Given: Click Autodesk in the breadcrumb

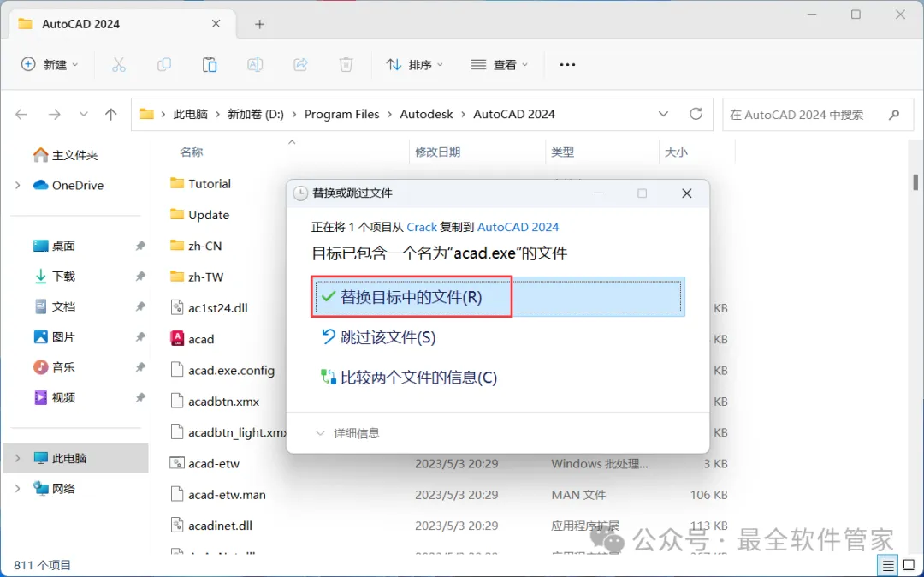Looking at the screenshot, I should click(427, 115).
